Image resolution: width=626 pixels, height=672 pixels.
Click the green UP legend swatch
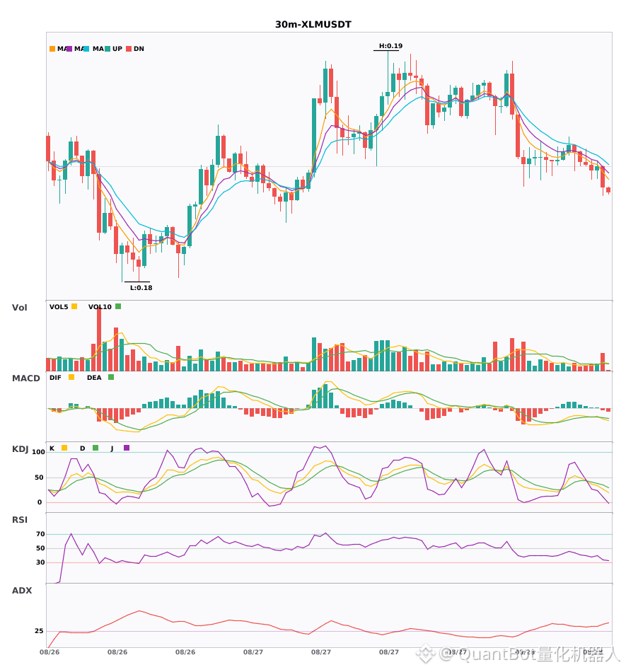click(108, 49)
